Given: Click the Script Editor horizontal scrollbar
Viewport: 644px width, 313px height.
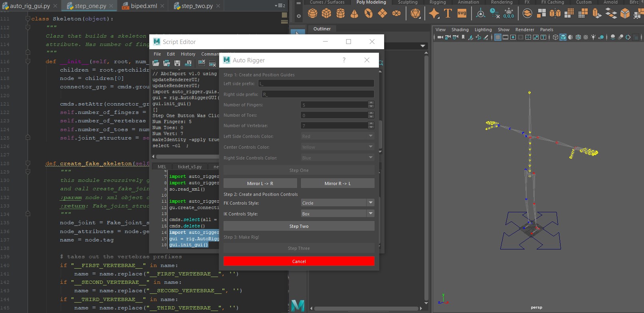Looking at the screenshot, I should [x=186, y=157].
